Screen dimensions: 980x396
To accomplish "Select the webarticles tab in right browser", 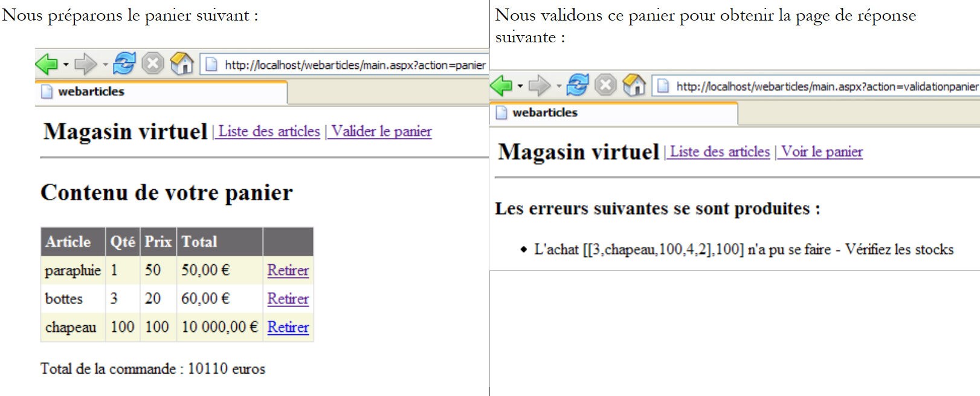I will tap(544, 112).
